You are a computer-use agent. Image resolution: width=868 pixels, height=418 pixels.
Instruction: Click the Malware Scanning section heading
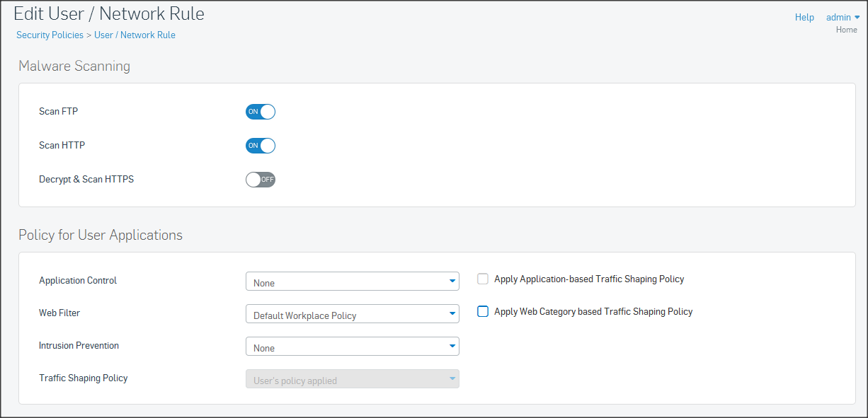74,66
